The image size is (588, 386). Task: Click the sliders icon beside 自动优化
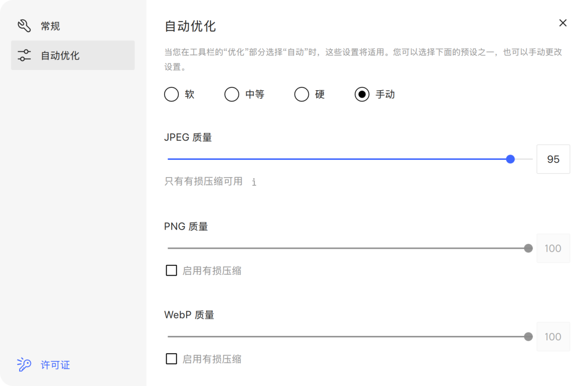coord(24,55)
